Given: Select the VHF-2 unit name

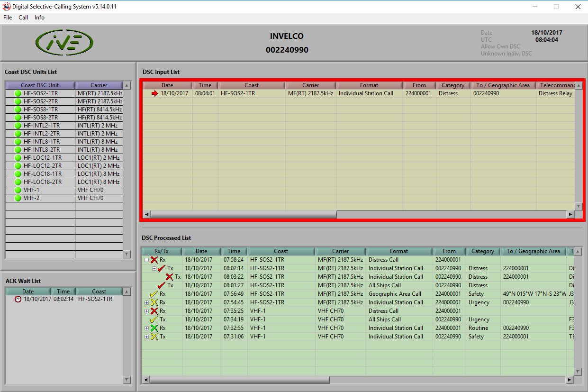Looking at the screenshot, I should pos(31,198).
